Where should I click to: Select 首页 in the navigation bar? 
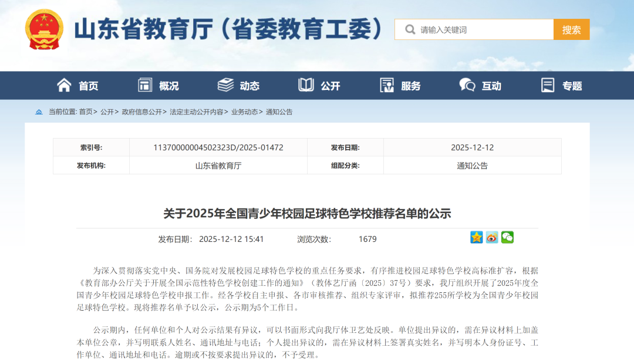pyautogui.click(x=87, y=85)
